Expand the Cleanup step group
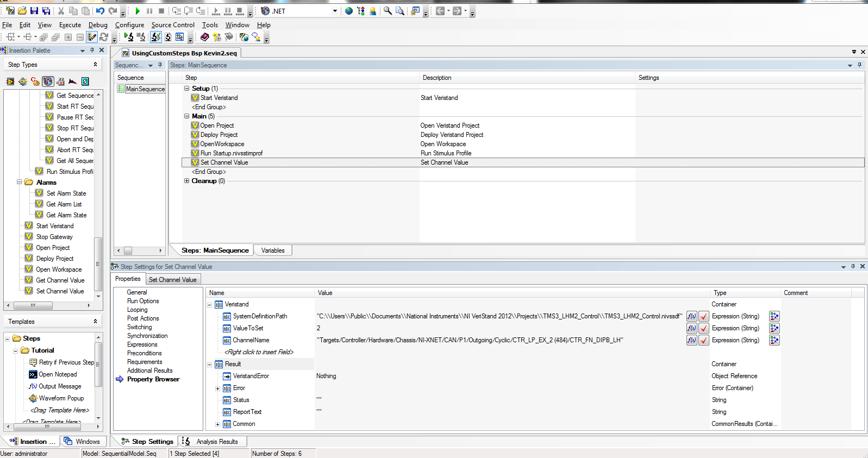 click(x=186, y=180)
